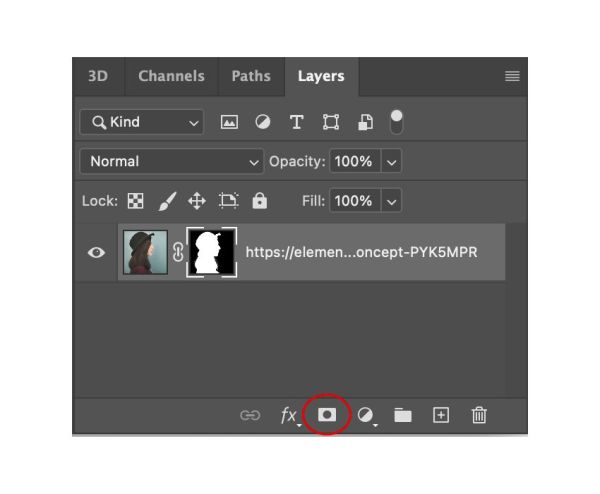Add a new layer with plus icon

pyautogui.click(x=441, y=415)
